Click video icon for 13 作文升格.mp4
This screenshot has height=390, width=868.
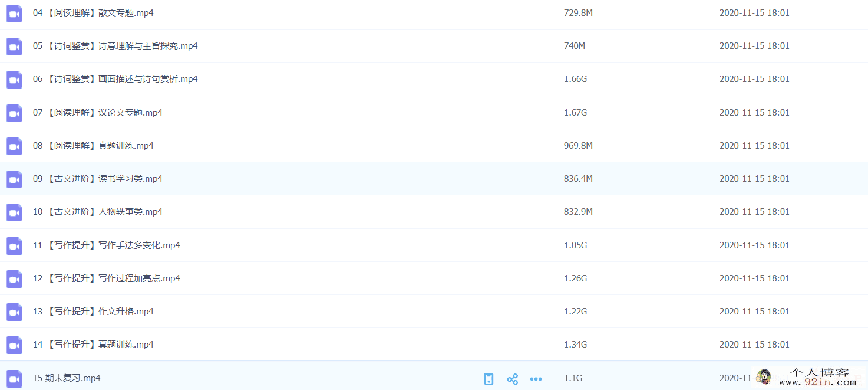coord(14,312)
